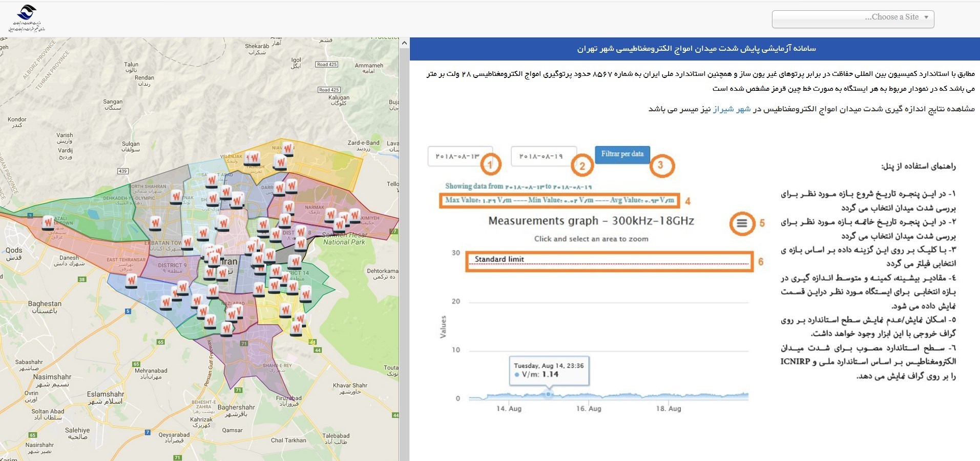The width and height of the screenshot is (980, 461).
Task: Open the Choose a Site dropdown
Action: [853, 19]
